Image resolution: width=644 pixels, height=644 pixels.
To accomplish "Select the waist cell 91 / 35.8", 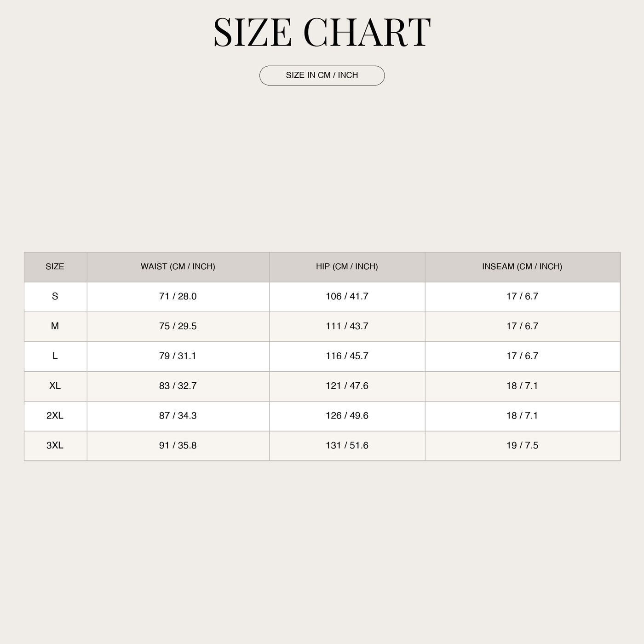I will coord(178,446).
